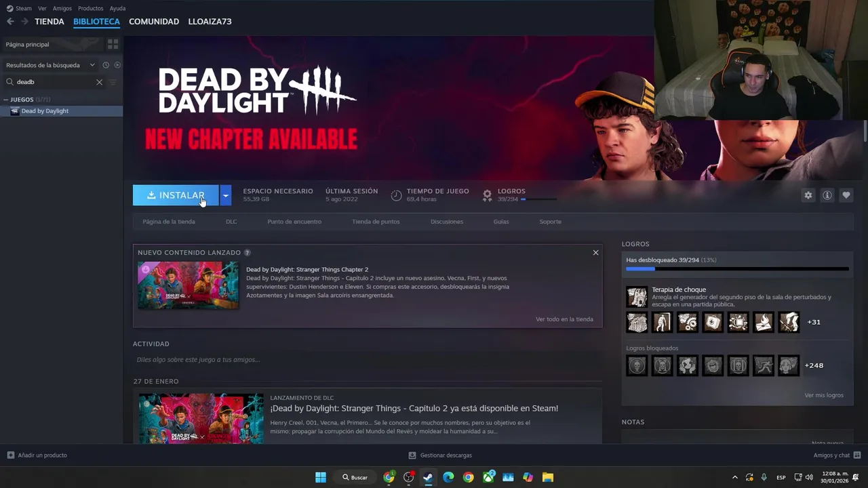This screenshot has height=488, width=868.
Task: Add game to favorites heart icon
Action: pos(846,195)
